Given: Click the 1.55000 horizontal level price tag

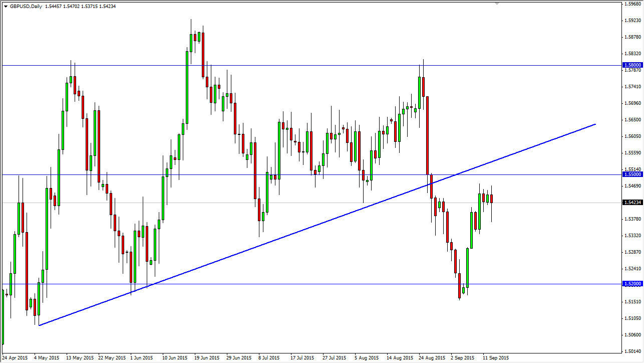Looking at the screenshot, I should 631,174.
